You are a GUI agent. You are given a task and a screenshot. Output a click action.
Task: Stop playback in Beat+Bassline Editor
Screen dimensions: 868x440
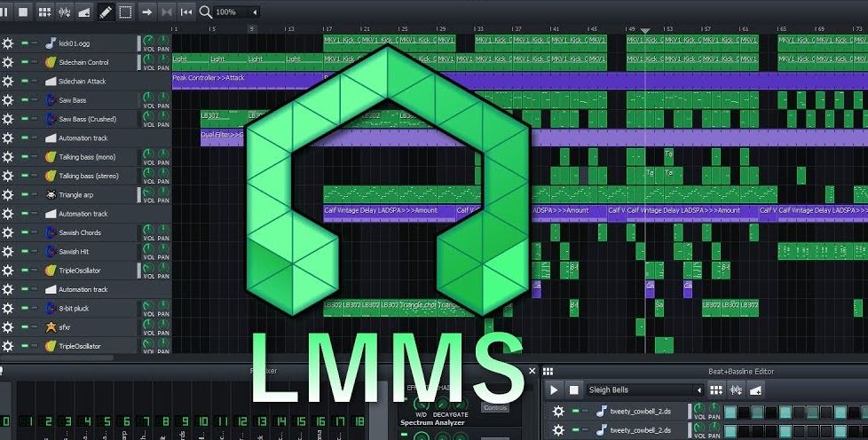(x=573, y=390)
